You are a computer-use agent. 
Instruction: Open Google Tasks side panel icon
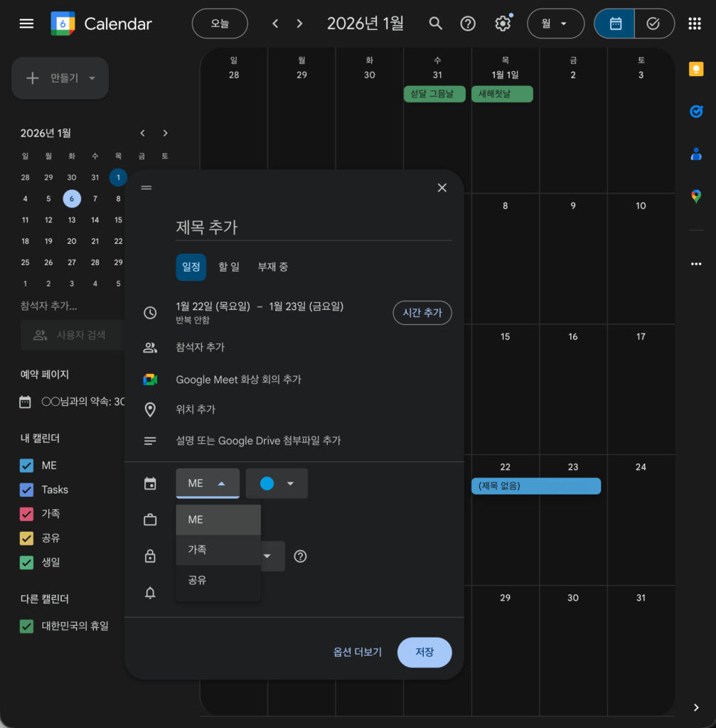696,111
